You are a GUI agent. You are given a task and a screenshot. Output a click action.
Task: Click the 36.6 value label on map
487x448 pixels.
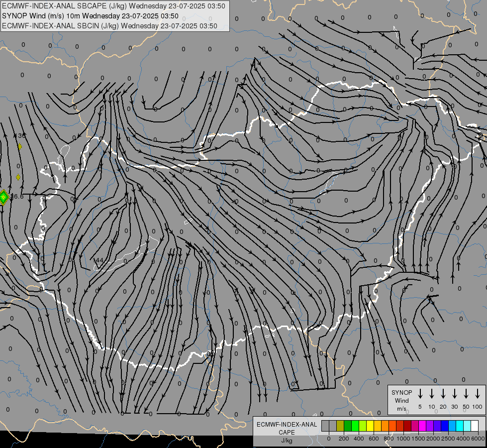click(17, 197)
